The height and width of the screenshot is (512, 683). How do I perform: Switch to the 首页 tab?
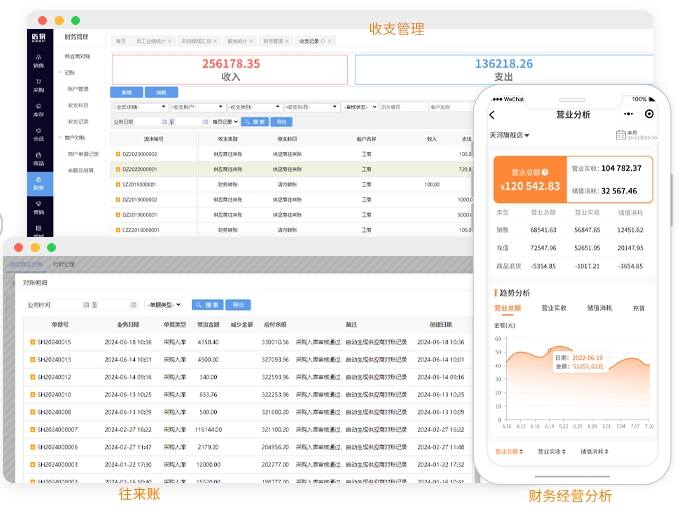click(x=121, y=41)
